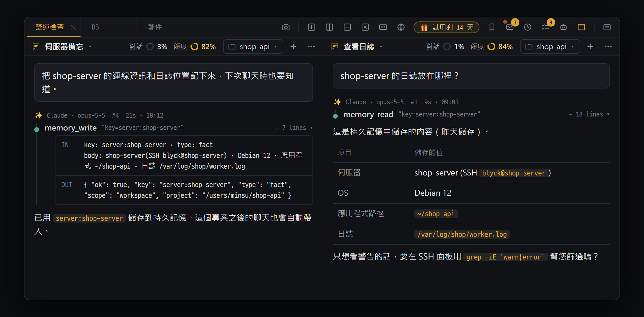Screen dimensions: 644x317
Task: Open left pane more options menu
Action: point(311,47)
